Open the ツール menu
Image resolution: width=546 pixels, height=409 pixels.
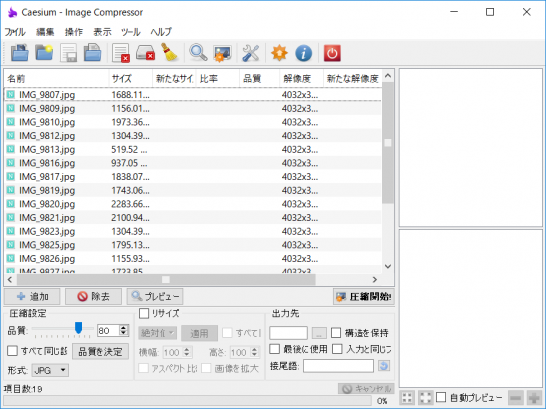[131, 32]
